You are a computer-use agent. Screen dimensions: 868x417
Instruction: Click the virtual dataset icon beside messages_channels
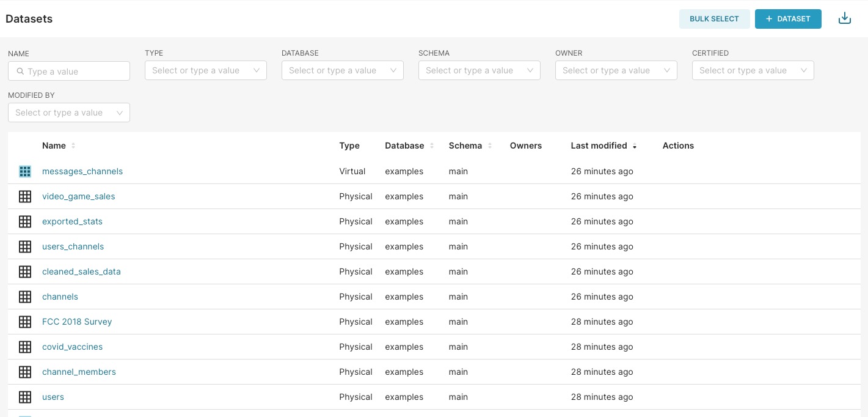pos(25,171)
